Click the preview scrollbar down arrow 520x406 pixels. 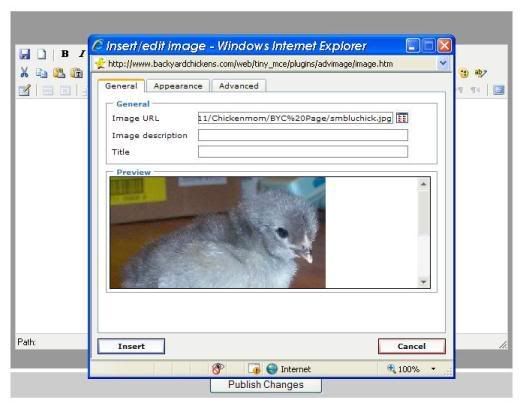click(423, 282)
